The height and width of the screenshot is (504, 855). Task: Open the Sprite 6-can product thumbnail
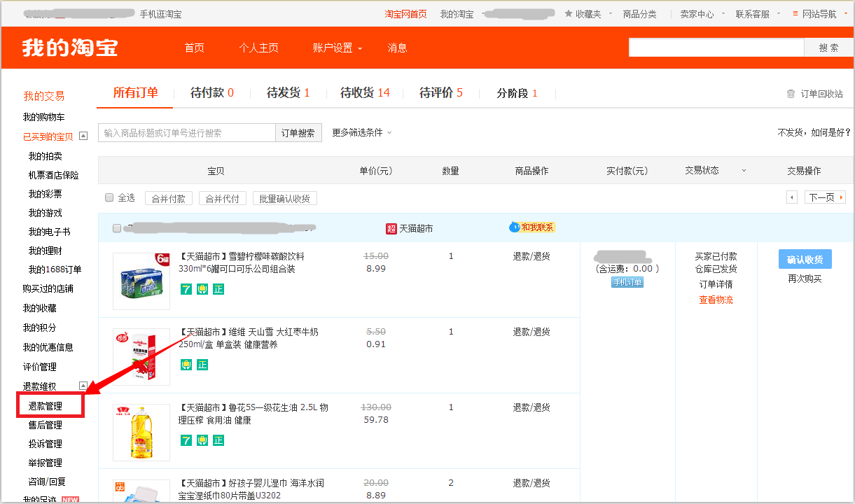click(x=141, y=281)
